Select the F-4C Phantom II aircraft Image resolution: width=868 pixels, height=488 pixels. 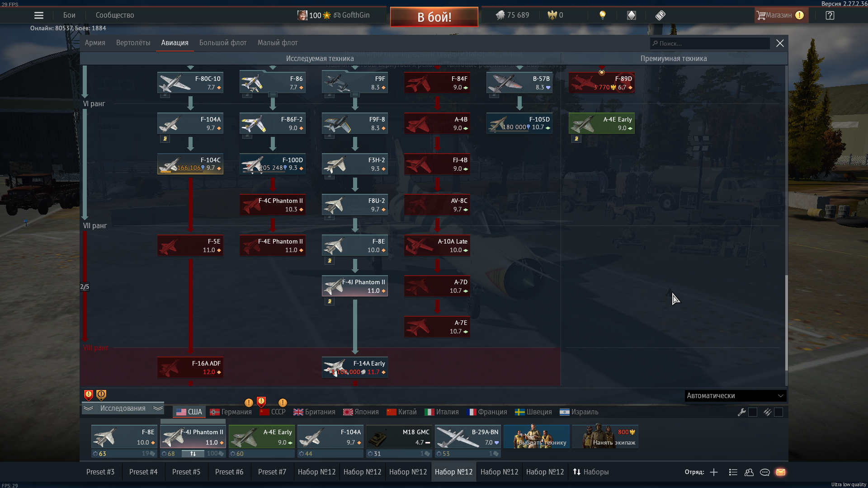273,205
